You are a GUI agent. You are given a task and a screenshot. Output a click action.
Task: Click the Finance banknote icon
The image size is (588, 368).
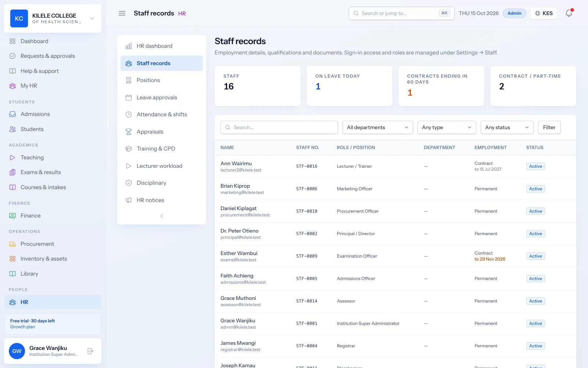click(12, 216)
